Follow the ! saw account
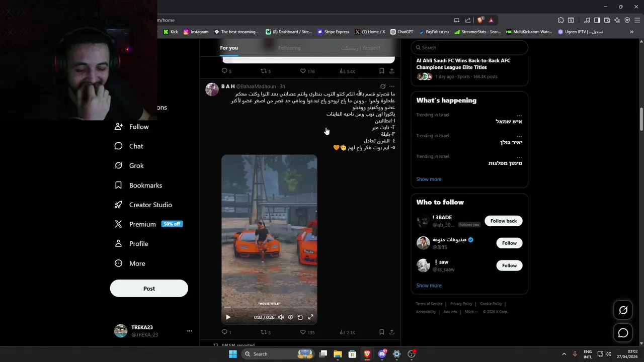The image size is (644, 362). tap(509, 265)
